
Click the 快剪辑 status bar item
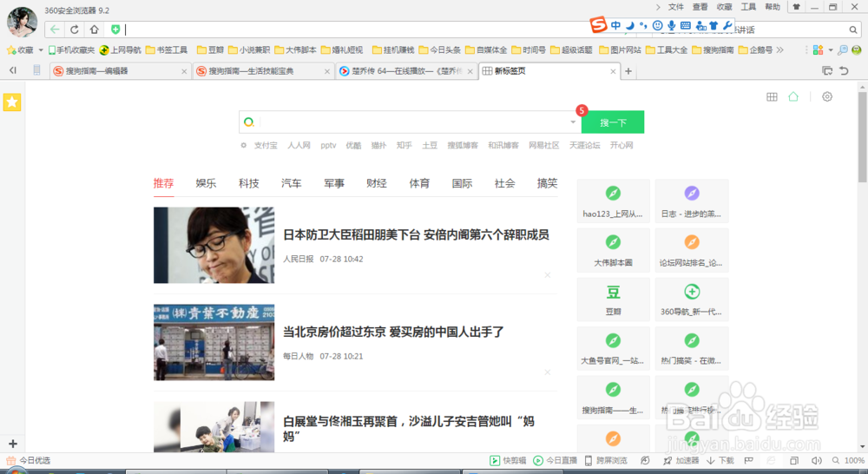pos(508,460)
